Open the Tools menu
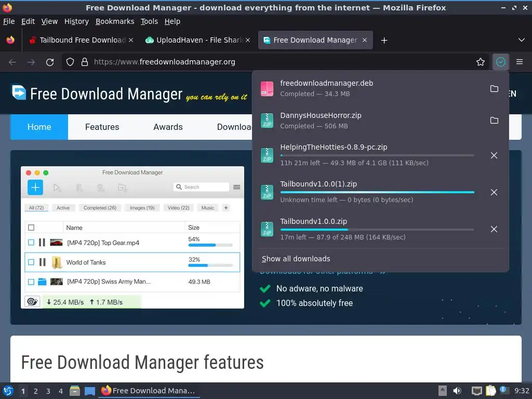Viewport: 532px width, 399px height. click(149, 21)
